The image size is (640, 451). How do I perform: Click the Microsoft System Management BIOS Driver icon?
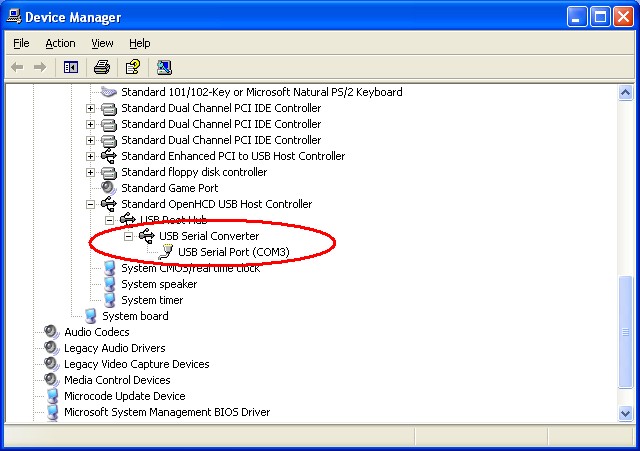(x=53, y=412)
